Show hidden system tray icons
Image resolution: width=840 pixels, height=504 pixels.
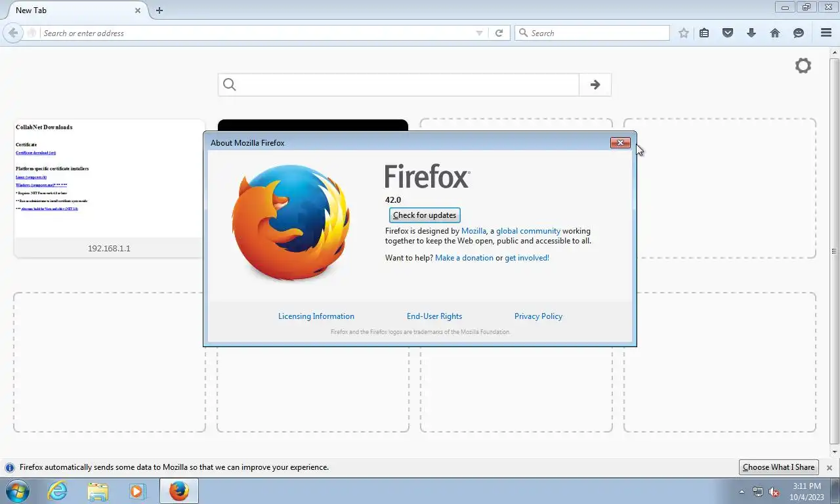click(x=742, y=492)
